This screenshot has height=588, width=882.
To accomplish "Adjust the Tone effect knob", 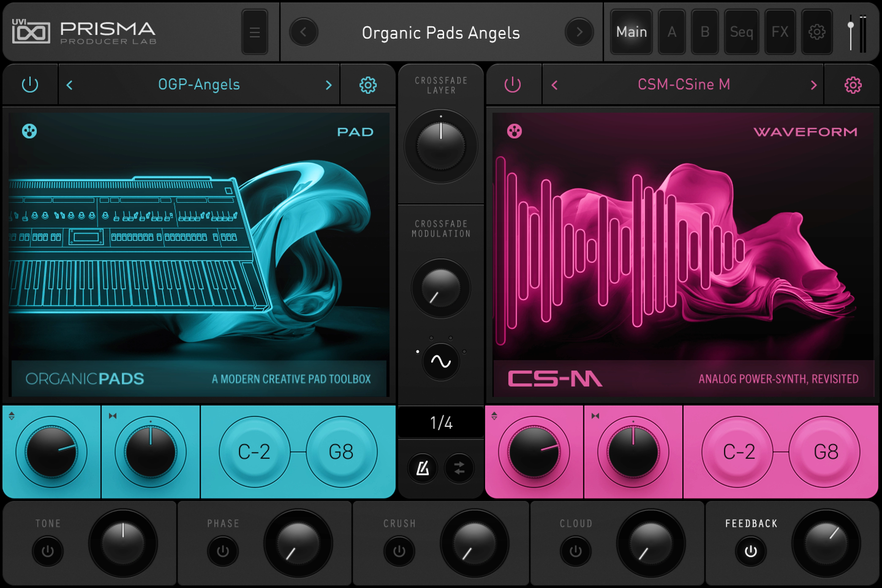I will pyautogui.click(x=123, y=543).
